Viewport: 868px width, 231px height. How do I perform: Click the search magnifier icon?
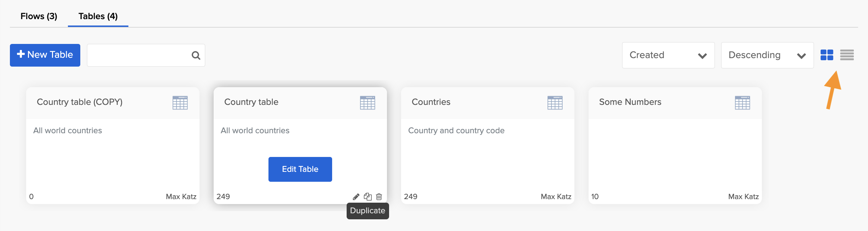(196, 55)
